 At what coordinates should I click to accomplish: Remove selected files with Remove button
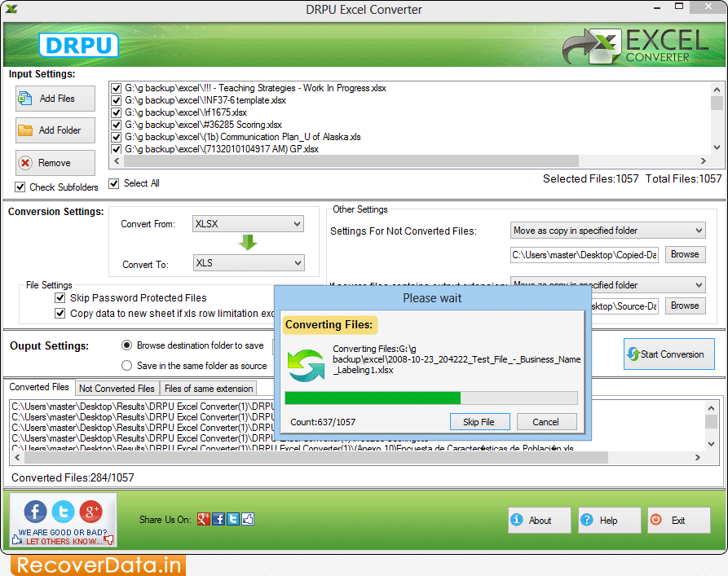pyautogui.click(x=55, y=163)
